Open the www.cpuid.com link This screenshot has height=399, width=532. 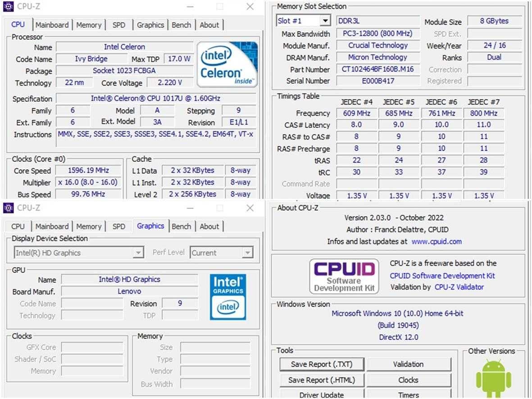pos(437,241)
